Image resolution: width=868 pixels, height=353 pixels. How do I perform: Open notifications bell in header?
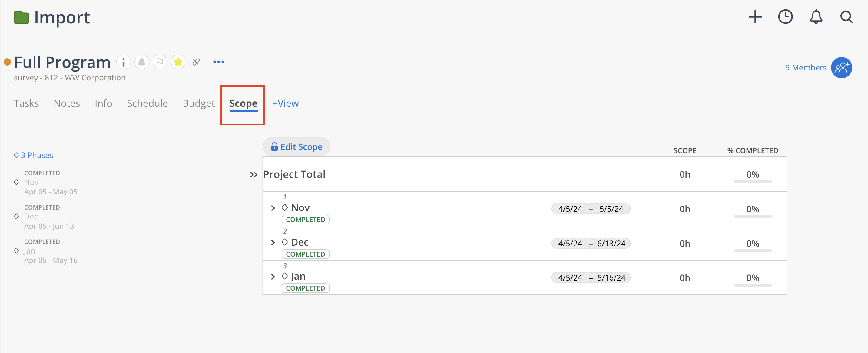(x=816, y=17)
